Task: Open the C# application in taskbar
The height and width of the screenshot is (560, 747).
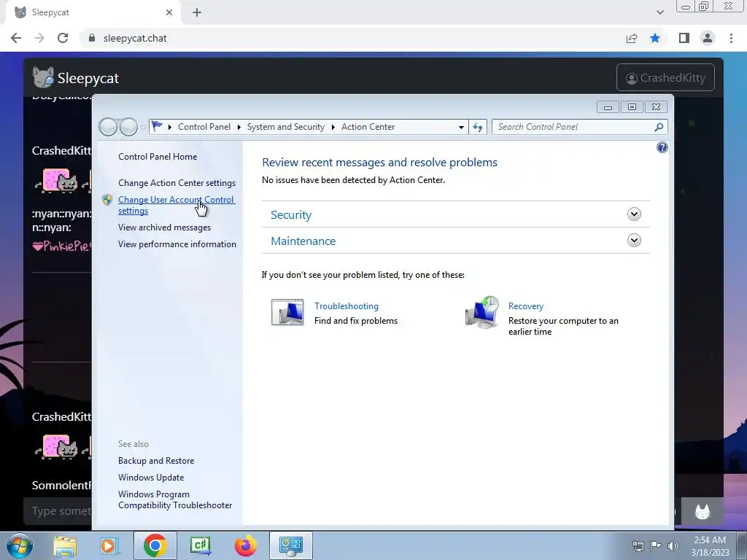Action: click(x=200, y=545)
